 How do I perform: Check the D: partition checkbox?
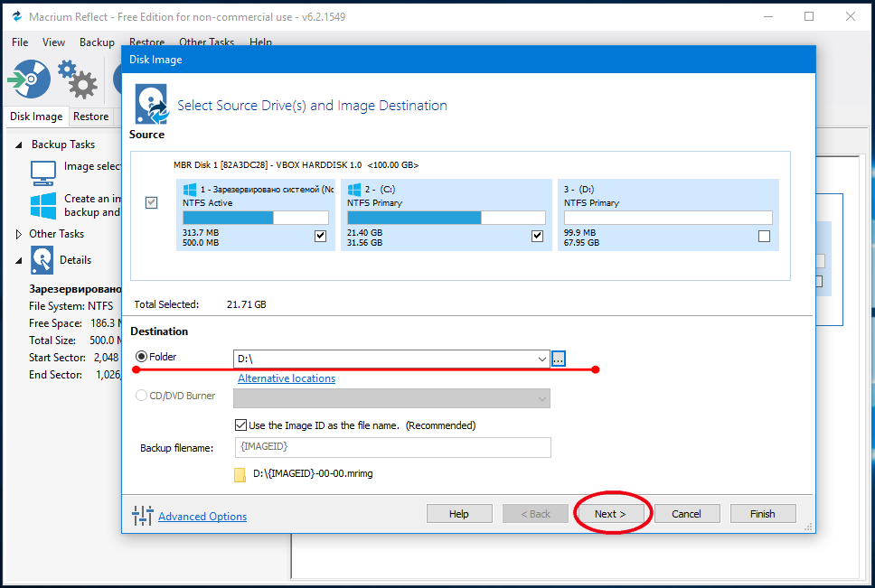[765, 236]
